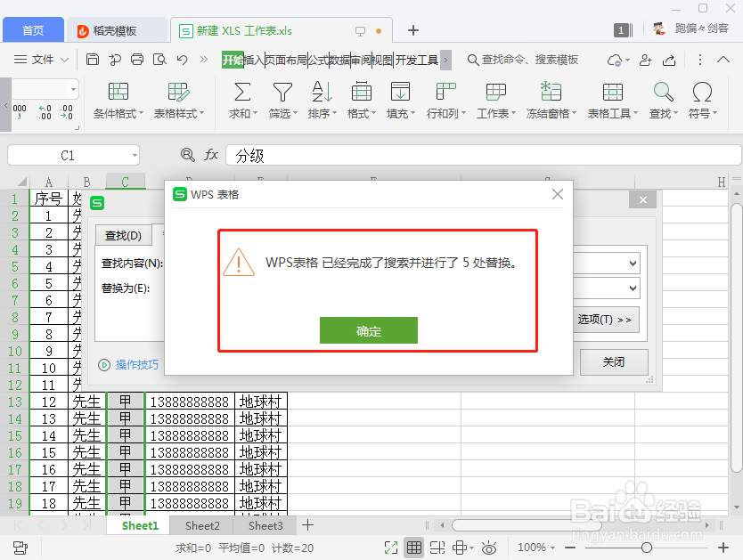Click the Rows and Columns (行和列) icon

point(446,92)
